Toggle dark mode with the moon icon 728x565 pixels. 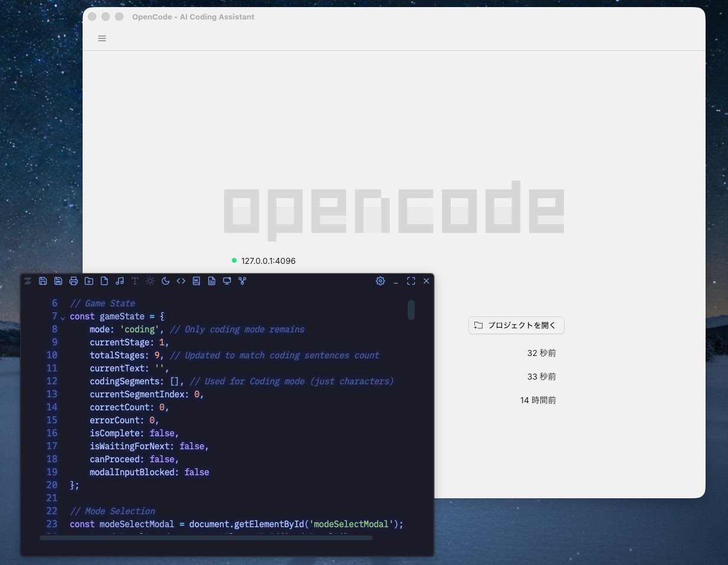(166, 281)
